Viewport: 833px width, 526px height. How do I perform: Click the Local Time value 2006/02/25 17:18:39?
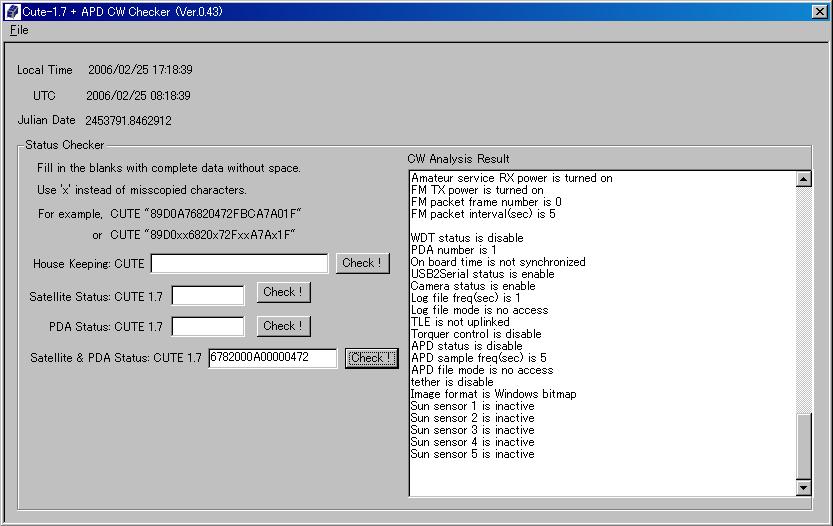(x=140, y=70)
